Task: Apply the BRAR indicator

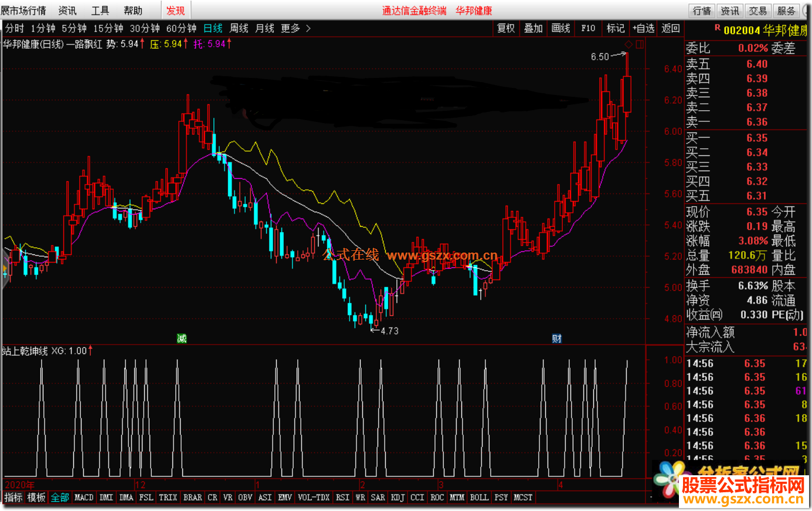Action: pyautogui.click(x=192, y=498)
